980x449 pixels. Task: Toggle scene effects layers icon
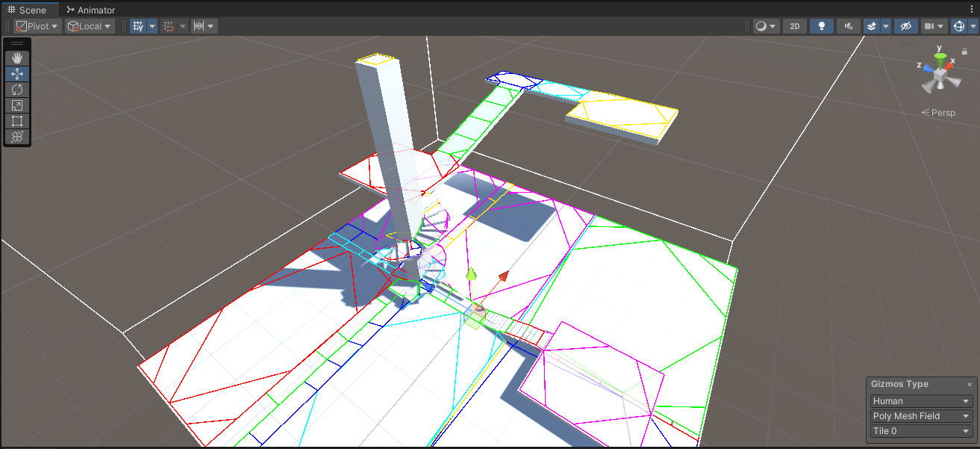pyautogui.click(x=872, y=26)
